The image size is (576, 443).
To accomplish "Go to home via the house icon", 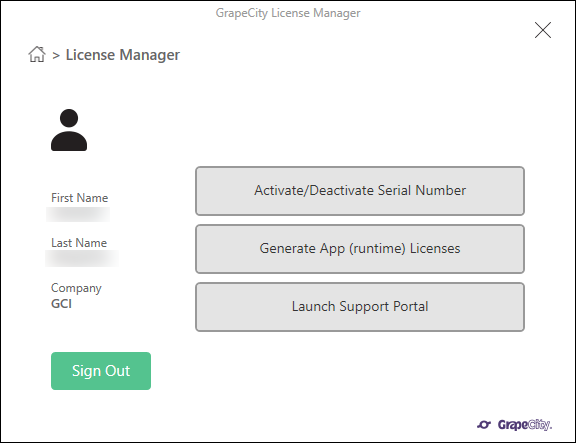I will [x=37, y=54].
